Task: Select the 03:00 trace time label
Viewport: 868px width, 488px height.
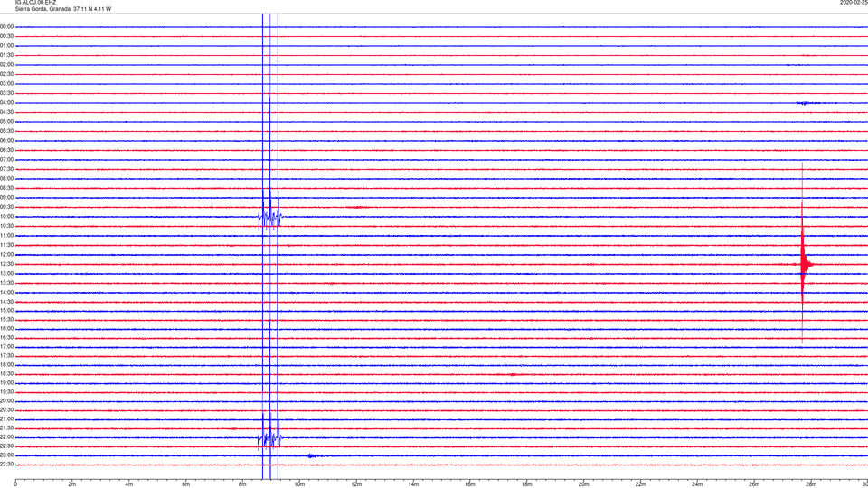Action: 6,83
